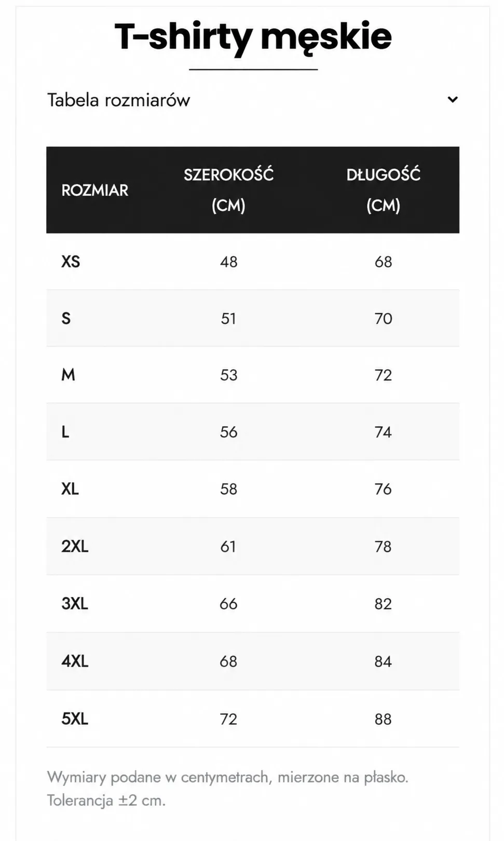This screenshot has height=841, width=504.
Task: Click the XS size row label
Action: click(x=71, y=262)
